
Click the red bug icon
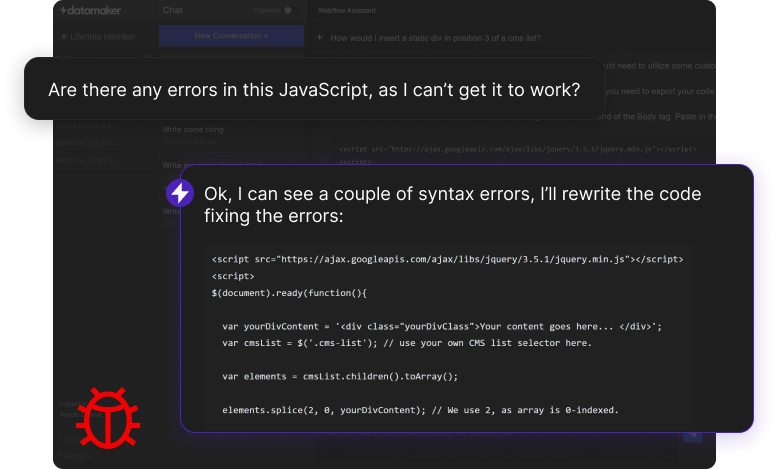coord(108,418)
